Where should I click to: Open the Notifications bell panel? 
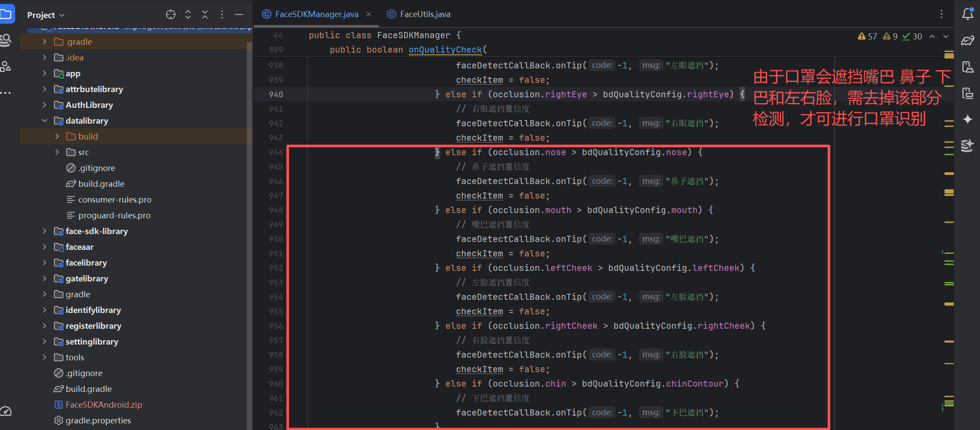(967, 14)
